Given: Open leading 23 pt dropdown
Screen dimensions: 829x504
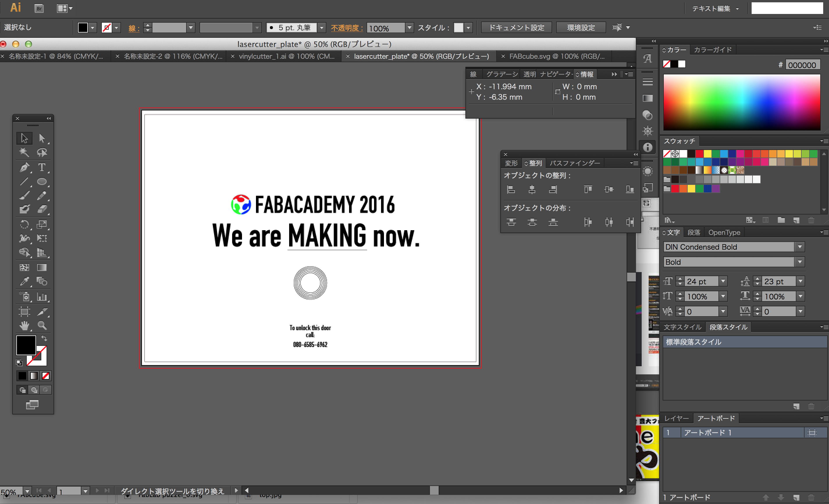Looking at the screenshot, I should 800,281.
